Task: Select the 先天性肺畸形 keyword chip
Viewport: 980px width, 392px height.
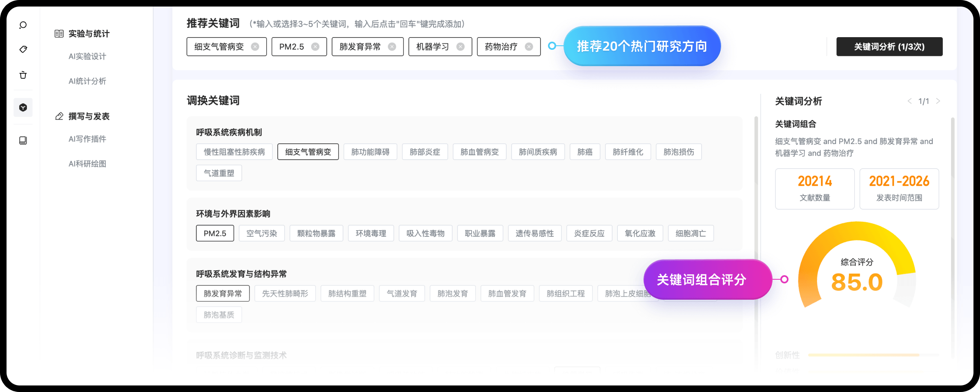Action: [x=285, y=294]
